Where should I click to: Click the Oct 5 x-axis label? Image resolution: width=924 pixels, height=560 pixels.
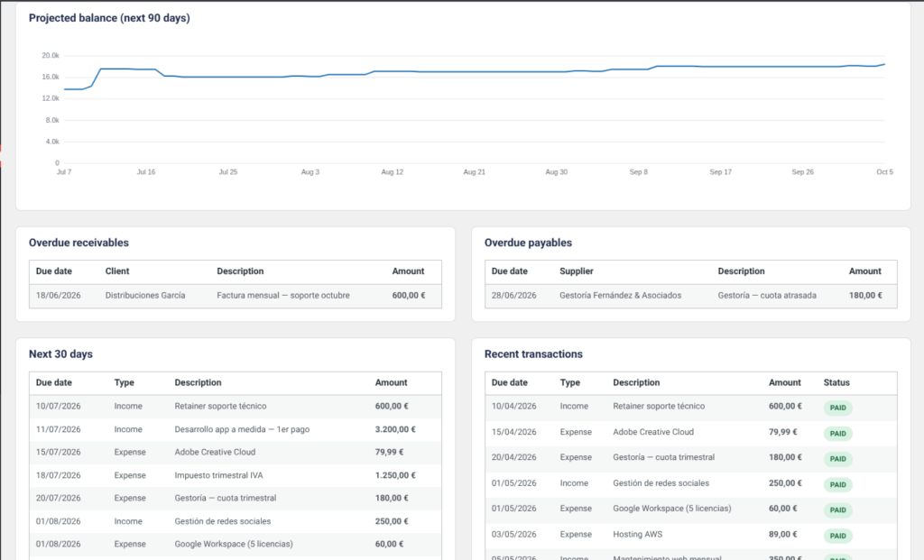[884, 172]
